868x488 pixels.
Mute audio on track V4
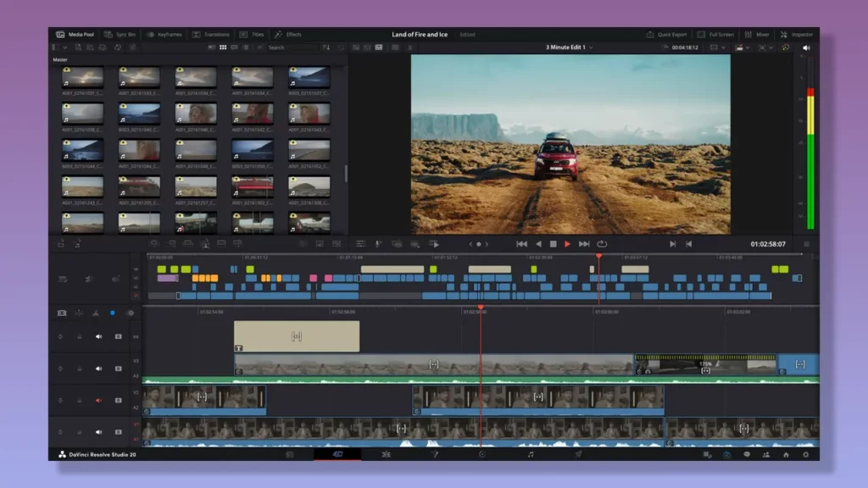(x=98, y=336)
